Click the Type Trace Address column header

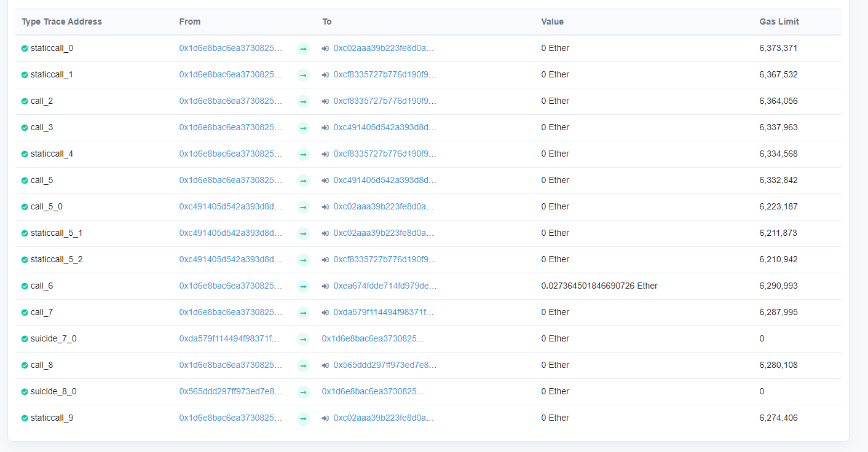[62, 21]
